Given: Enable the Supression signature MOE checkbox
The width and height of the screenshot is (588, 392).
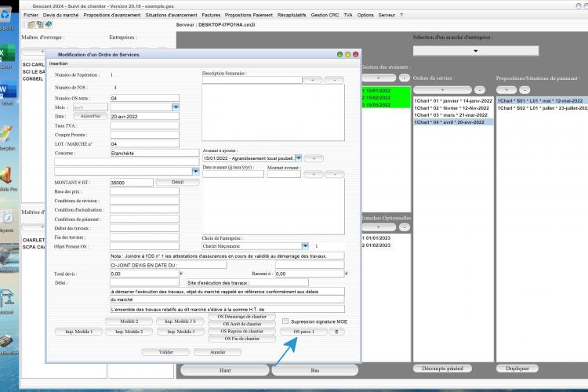Looking at the screenshot, I should (285, 321).
